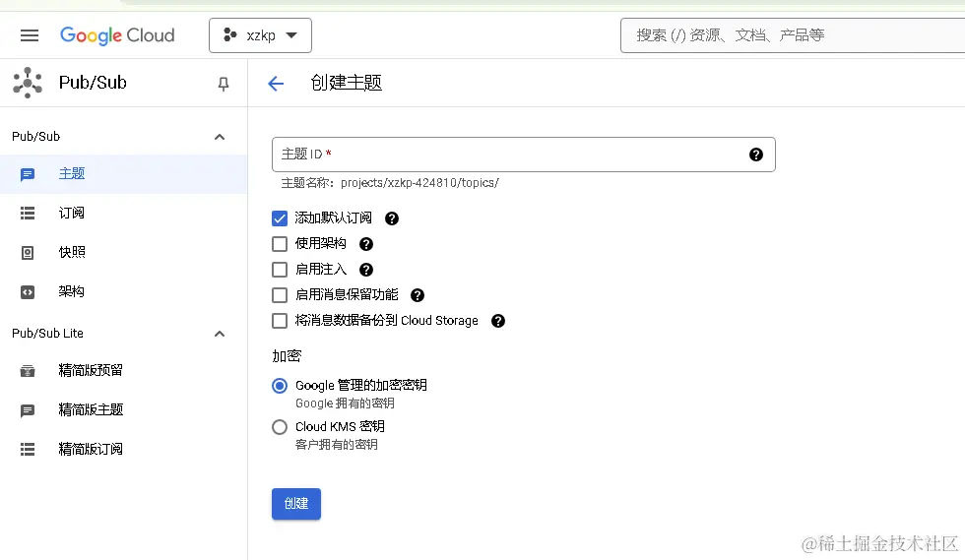Click into the 主题 ID input field

[x=523, y=155]
